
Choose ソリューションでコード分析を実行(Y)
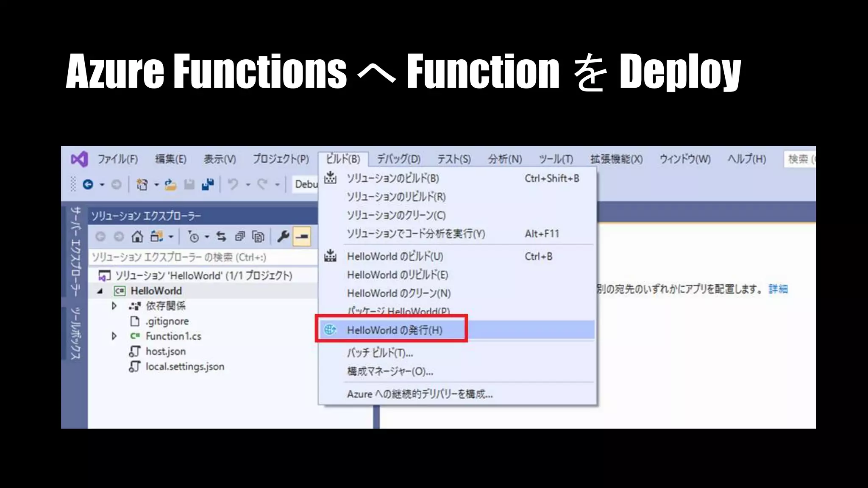pyautogui.click(x=457, y=233)
